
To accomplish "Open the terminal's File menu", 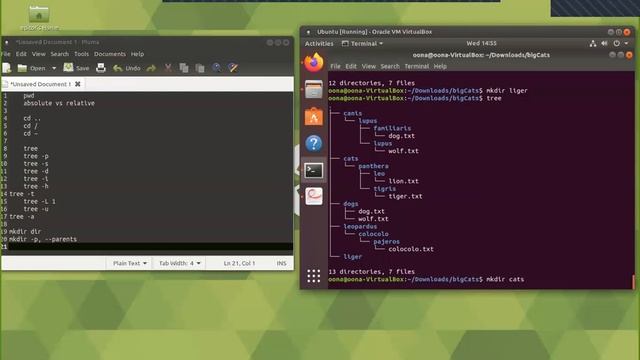I will click(x=336, y=66).
